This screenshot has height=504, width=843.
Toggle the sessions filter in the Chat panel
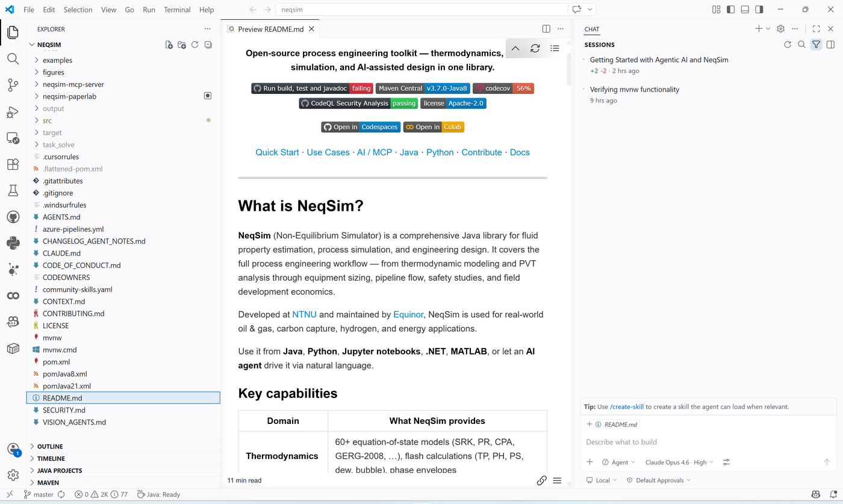[816, 44]
